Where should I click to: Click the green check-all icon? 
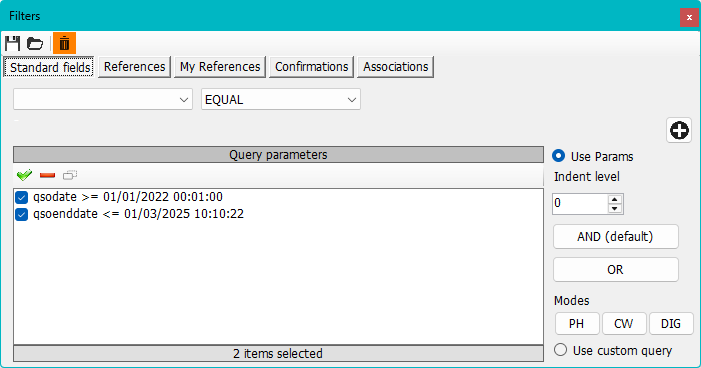click(24, 175)
